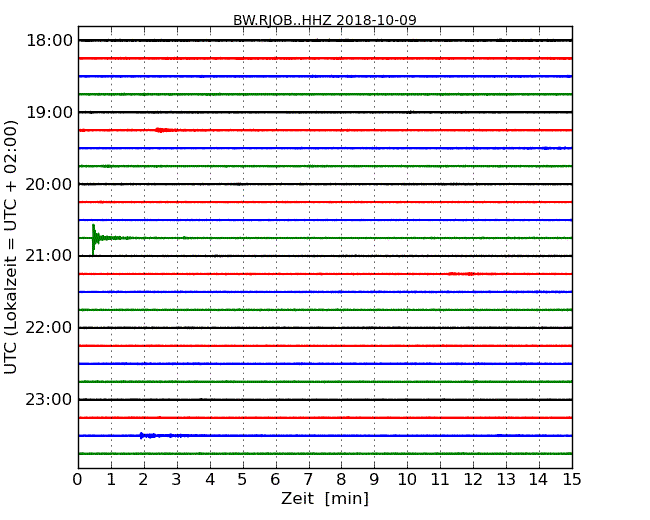This screenshot has width=650, height=520.
Task: Select the 18:00 time label
Action: [49, 41]
